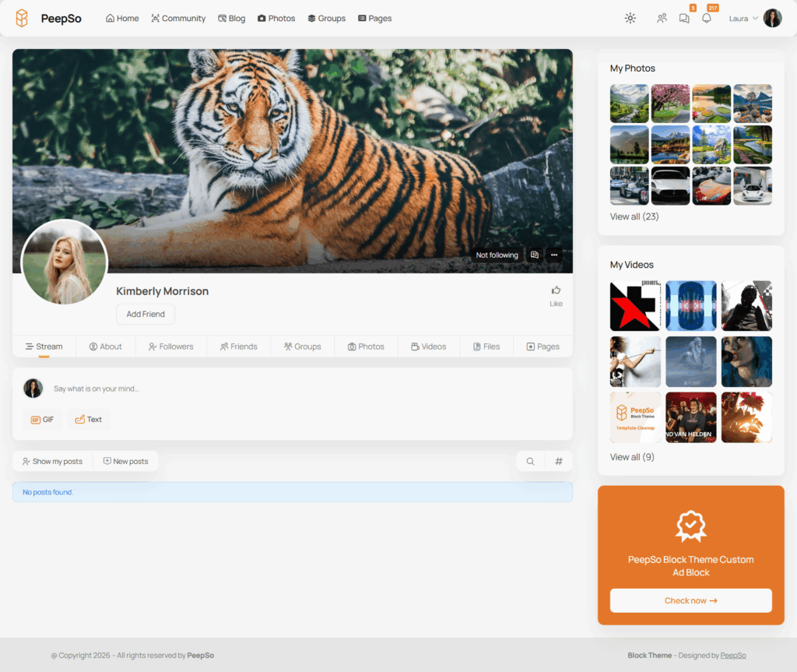797x672 pixels.
Task: Open the stream search magnifier icon
Action: pos(530,462)
